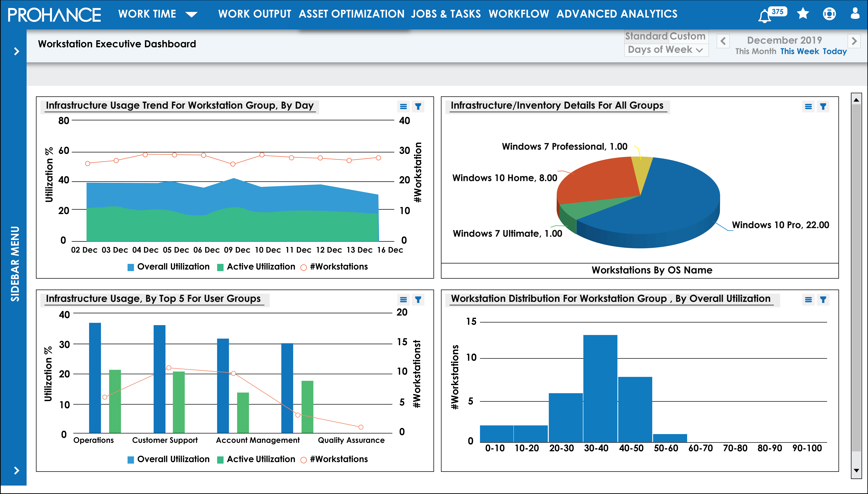Screen dimensions: 868x494
Task: Expand the Work Time dropdown arrow
Action: click(192, 14)
